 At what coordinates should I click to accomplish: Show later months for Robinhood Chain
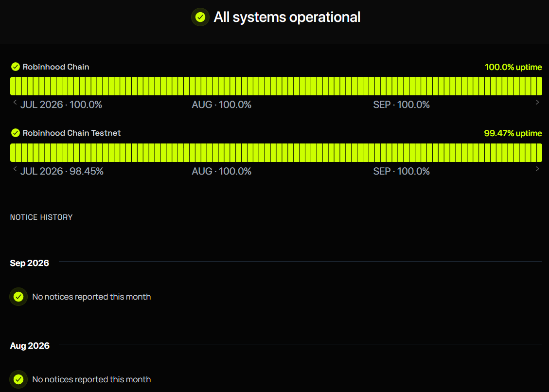[x=537, y=102]
